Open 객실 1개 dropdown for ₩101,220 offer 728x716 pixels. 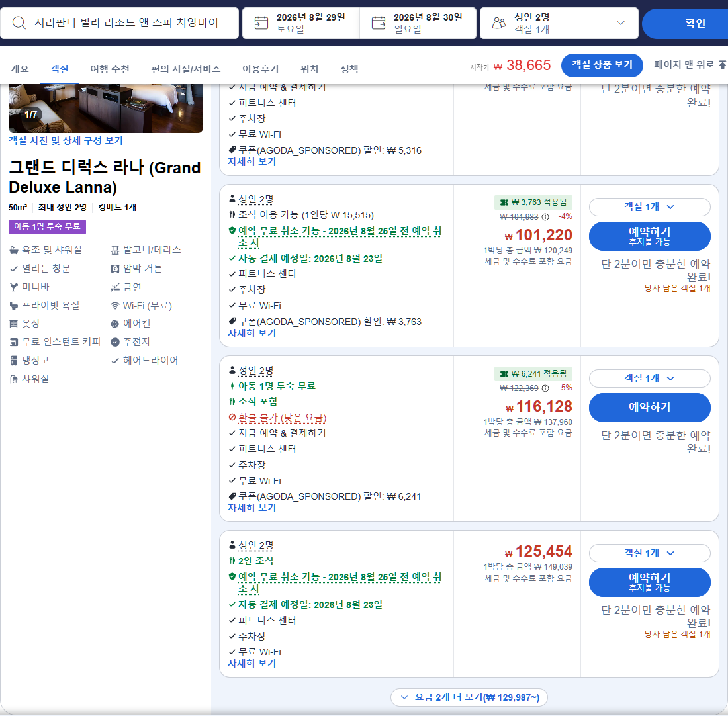(649, 207)
